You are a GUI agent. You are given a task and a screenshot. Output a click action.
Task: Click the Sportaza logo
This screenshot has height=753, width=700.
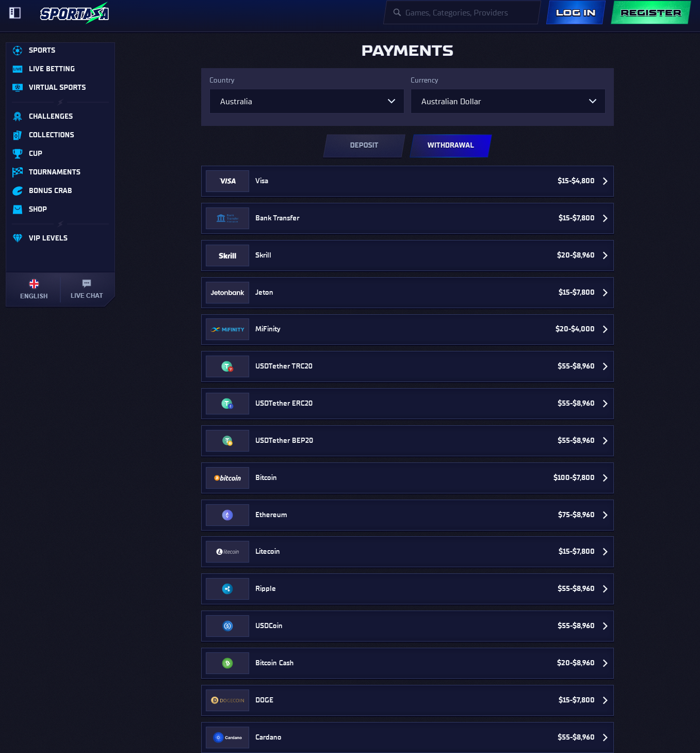(x=74, y=13)
